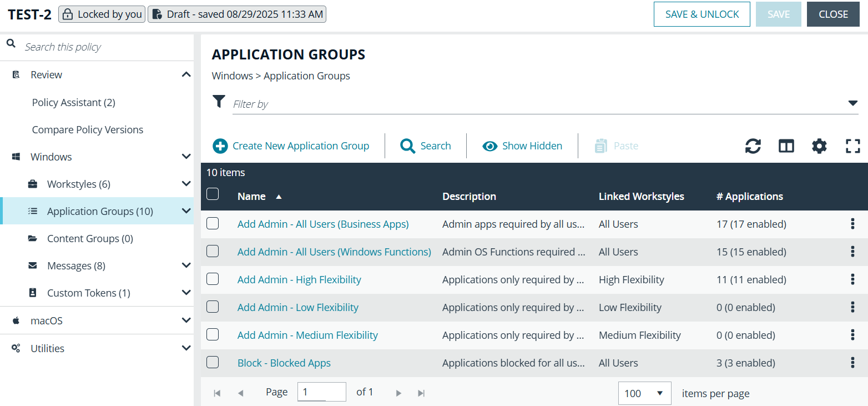Image resolution: width=868 pixels, height=406 pixels.
Task: Click the filter funnel icon
Action: [219, 102]
